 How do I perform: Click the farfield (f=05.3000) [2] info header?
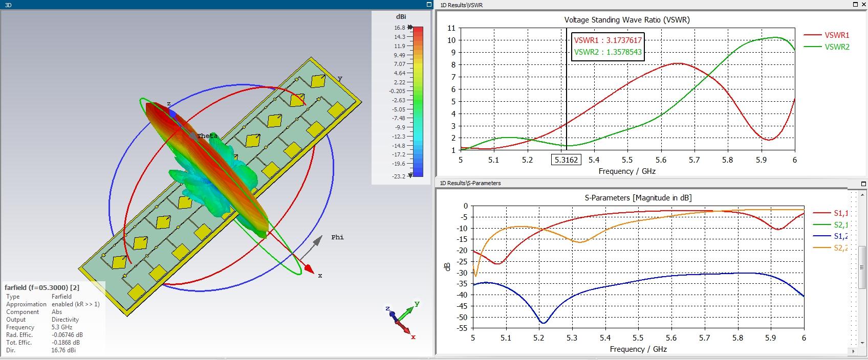click(42, 287)
